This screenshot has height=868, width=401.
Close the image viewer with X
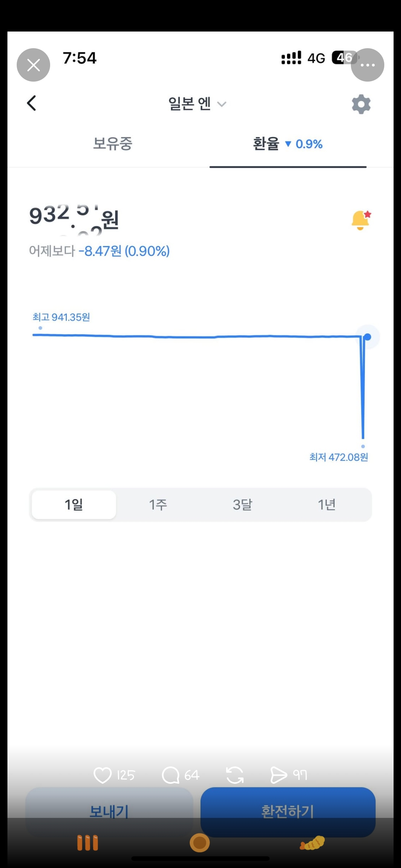[33, 65]
